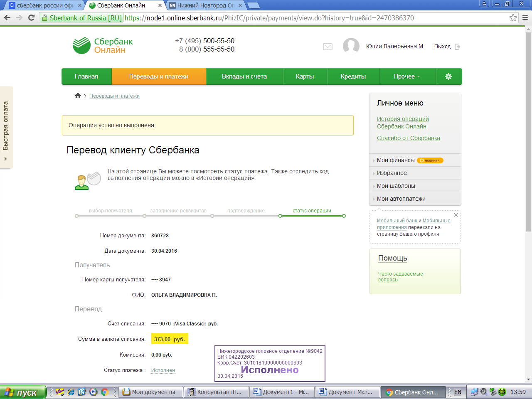Open the Карты menu tab
532x399 pixels.
point(305,76)
